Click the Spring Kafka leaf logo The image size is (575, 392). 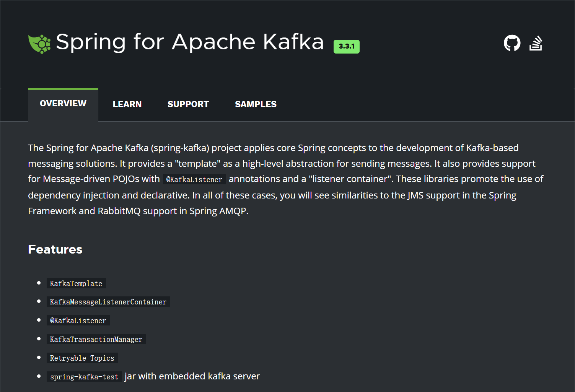pyautogui.click(x=39, y=44)
